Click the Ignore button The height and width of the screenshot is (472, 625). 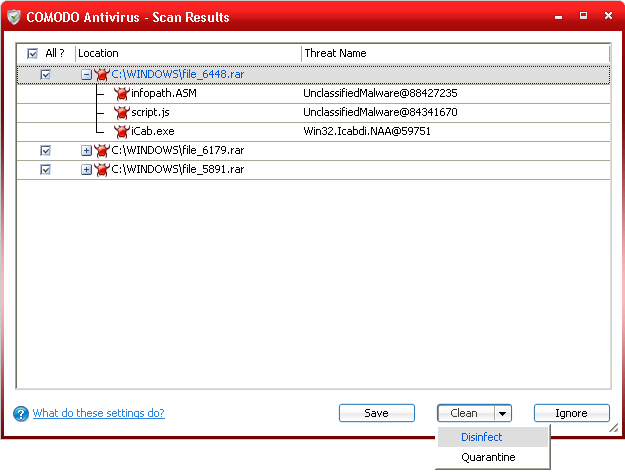572,413
